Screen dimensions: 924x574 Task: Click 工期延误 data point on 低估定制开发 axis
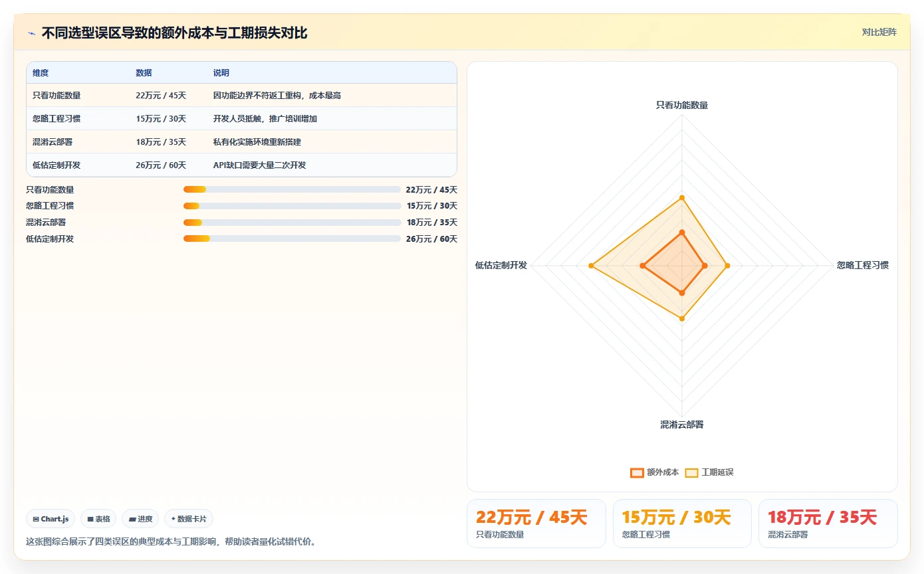(591, 266)
